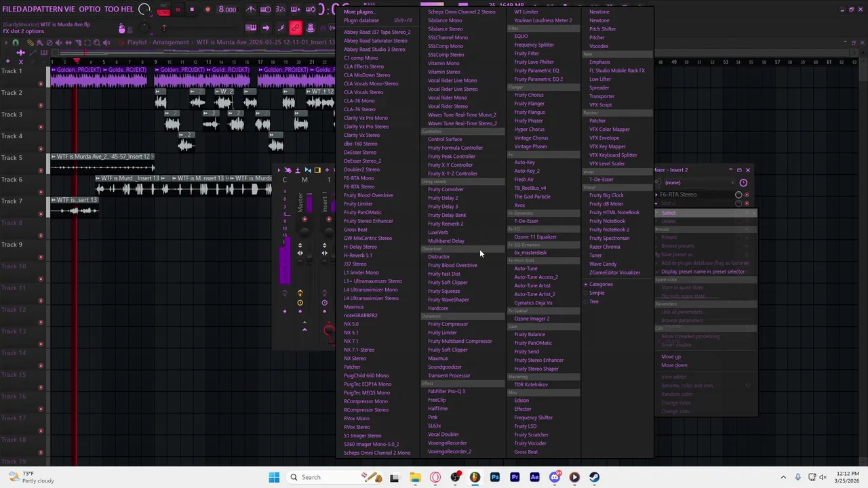Select the zoom magnifier tool in playlist
Screen dimensions: 868x488
(98, 43)
